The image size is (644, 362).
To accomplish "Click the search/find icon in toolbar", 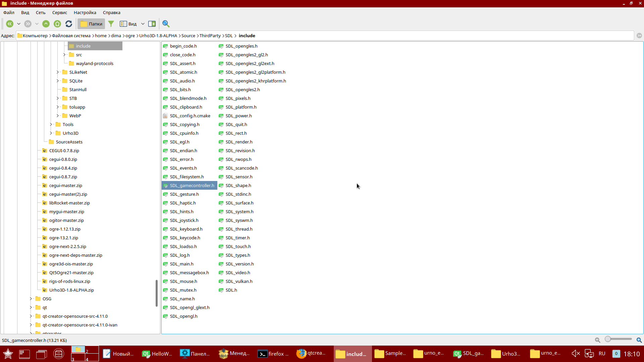I will point(167,23).
